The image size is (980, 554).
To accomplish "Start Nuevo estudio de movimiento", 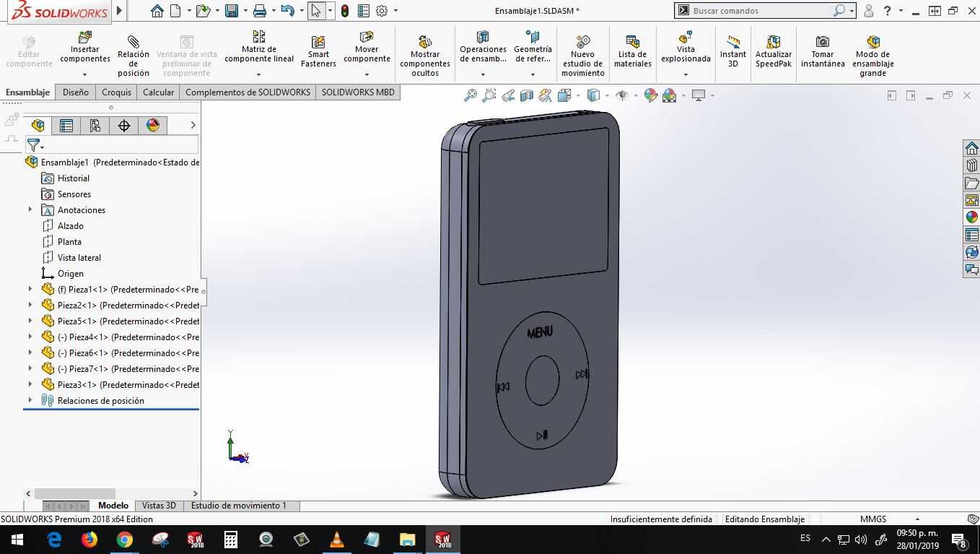I will (582, 56).
